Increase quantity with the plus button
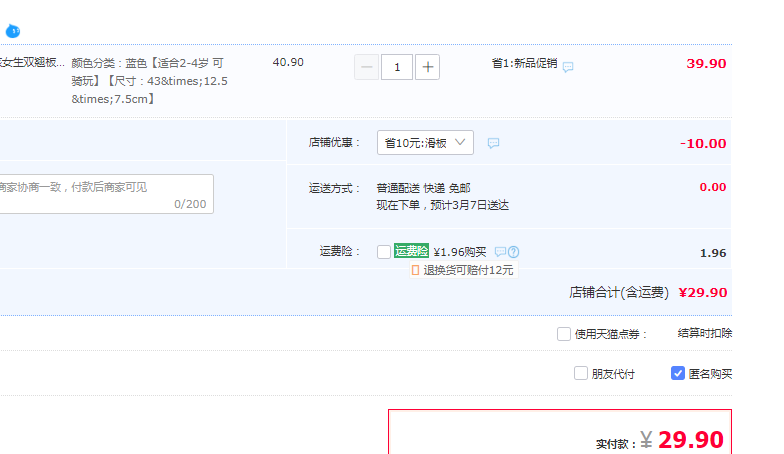The width and height of the screenshot is (784, 454). point(428,67)
